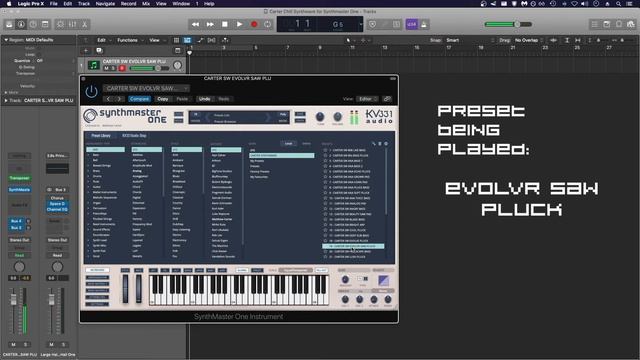Image resolution: width=640 pixels, height=360 pixels.
Task: Toggle the Flex show/hide button
Action: pos(211,40)
